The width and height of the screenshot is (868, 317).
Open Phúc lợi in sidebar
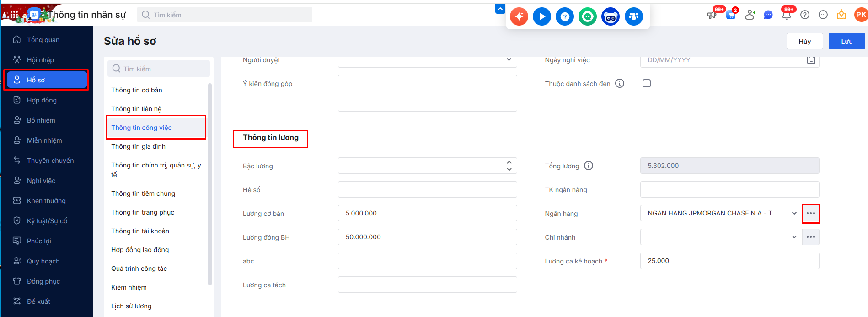point(48,241)
